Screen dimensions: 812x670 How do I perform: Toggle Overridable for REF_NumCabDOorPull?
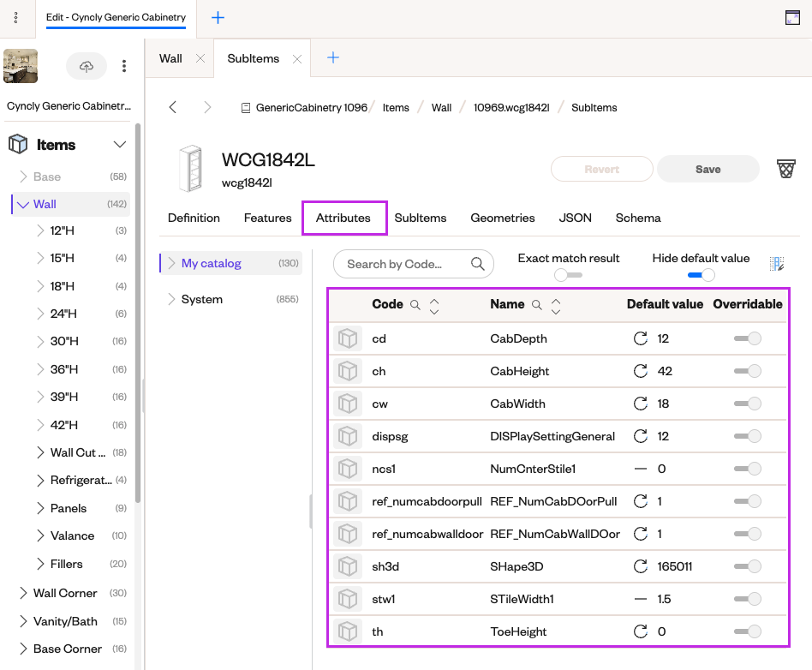(747, 501)
